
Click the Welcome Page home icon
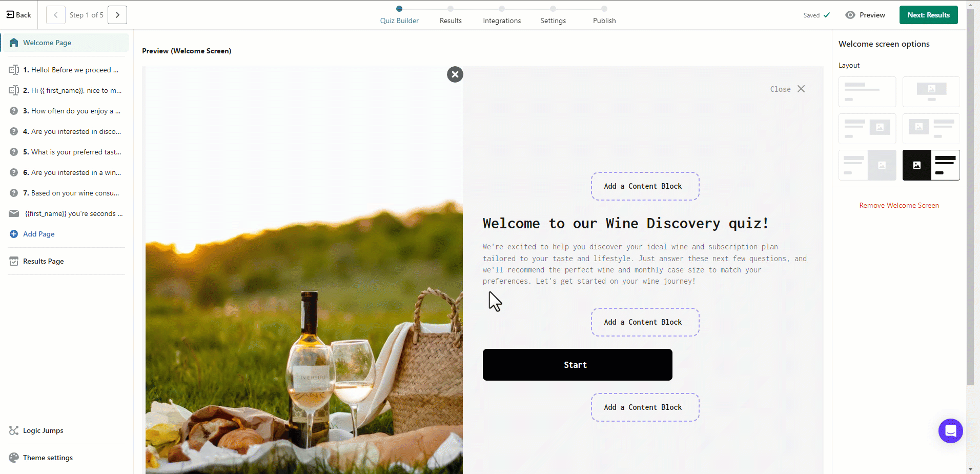pos(14,43)
